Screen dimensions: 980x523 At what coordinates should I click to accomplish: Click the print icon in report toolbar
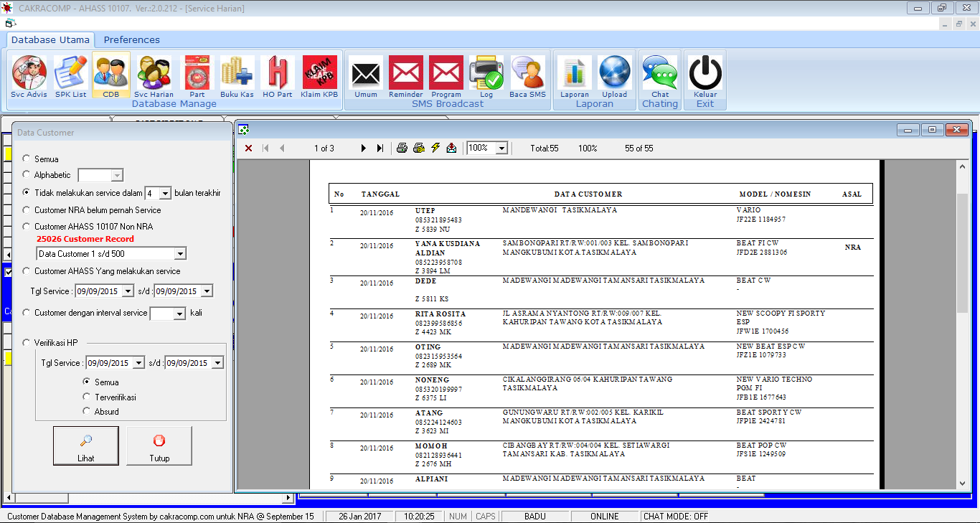click(402, 149)
